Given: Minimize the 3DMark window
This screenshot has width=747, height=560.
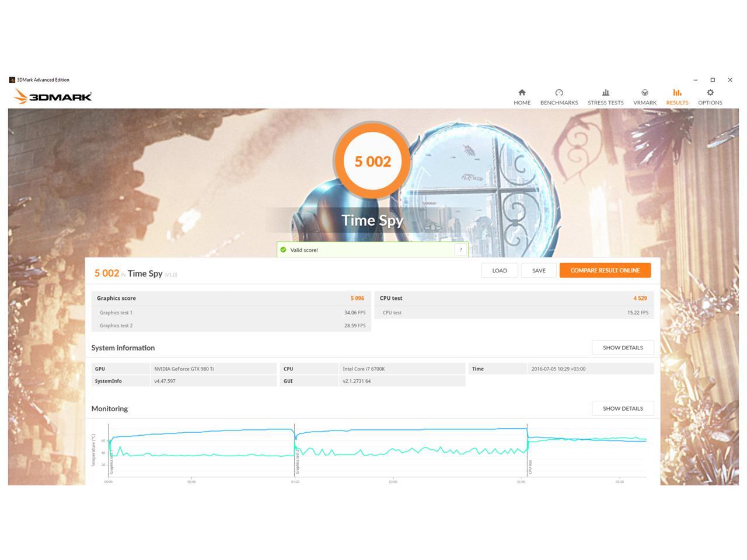Looking at the screenshot, I should [695, 80].
